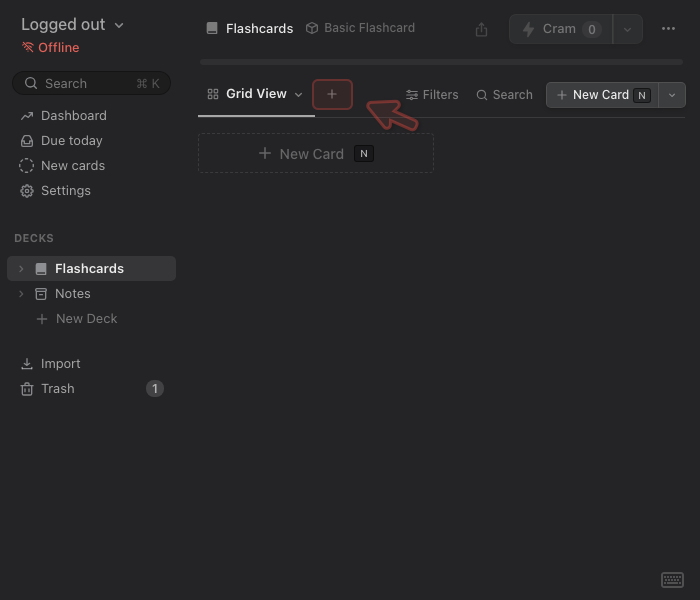This screenshot has height=600, width=700.
Task: Click the sidebar Search field
Action: tap(91, 83)
